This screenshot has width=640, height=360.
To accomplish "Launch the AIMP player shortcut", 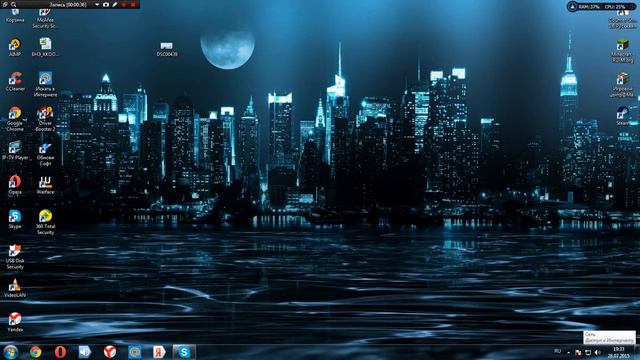I will click(x=15, y=48).
